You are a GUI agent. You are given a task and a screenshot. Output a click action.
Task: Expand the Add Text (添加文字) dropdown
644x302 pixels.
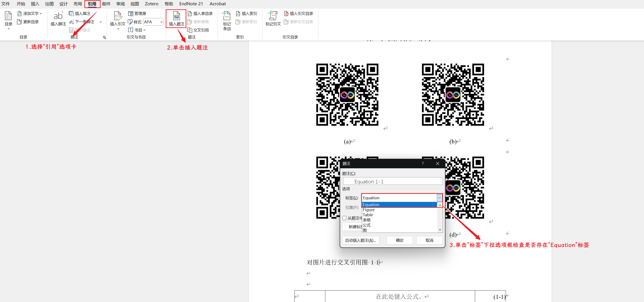pos(41,14)
